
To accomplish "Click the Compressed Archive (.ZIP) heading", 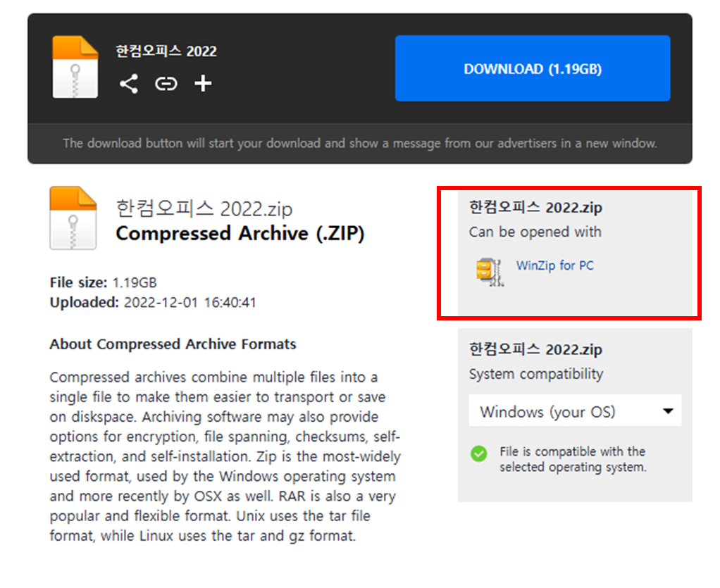I will point(240,234).
